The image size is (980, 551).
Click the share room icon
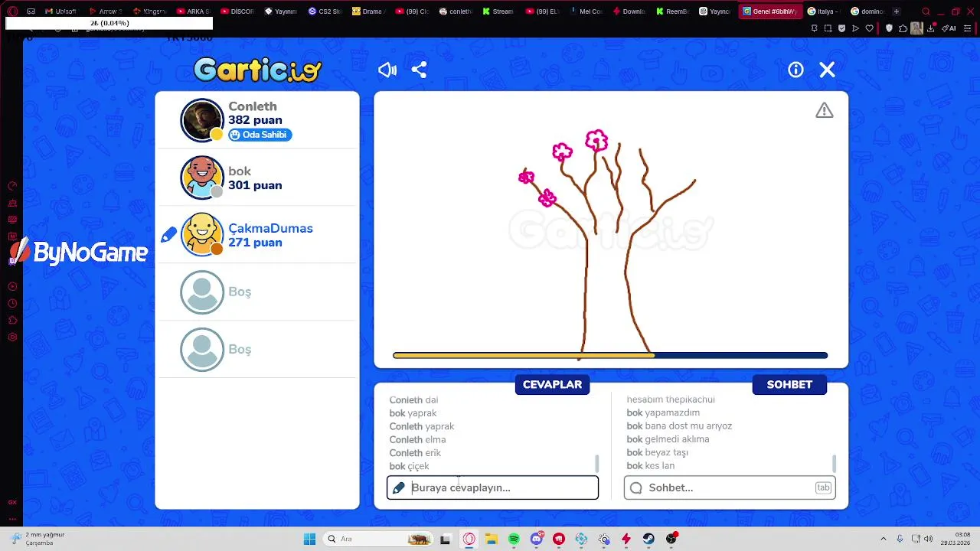pos(419,70)
